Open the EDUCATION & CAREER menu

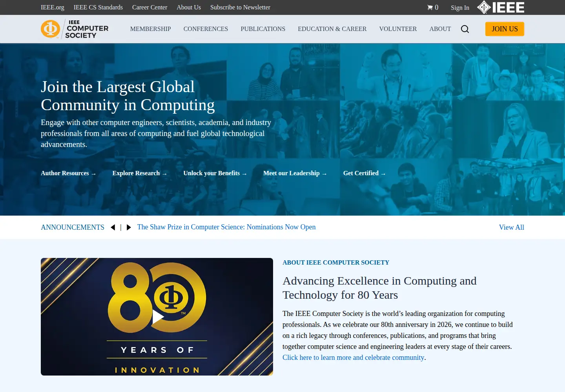click(x=332, y=29)
